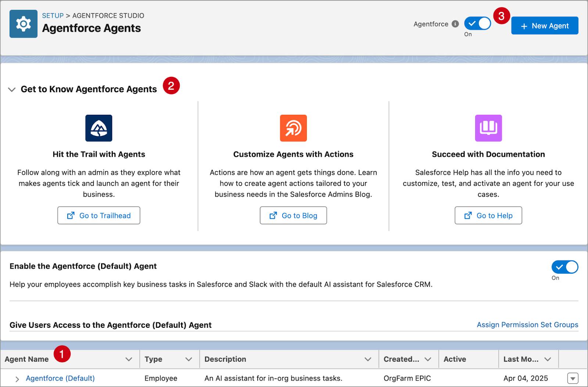This screenshot has width=588, height=387.
Task: Click the Go to Blog button
Action: [x=293, y=216]
